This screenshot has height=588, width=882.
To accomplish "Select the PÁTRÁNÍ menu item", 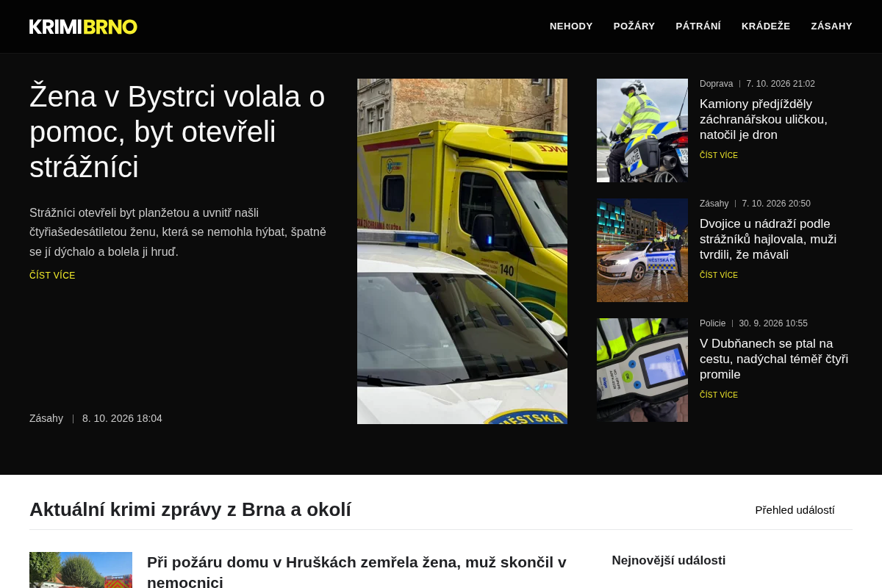I will 698,26.
